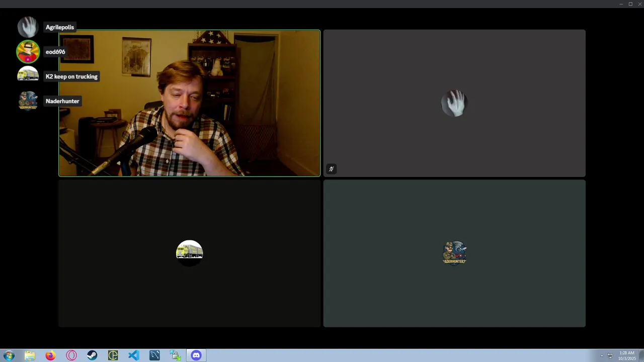Viewport: 644px width, 362px height.
Task: Close the Discord window
Action: pyautogui.click(x=639, y=4)
